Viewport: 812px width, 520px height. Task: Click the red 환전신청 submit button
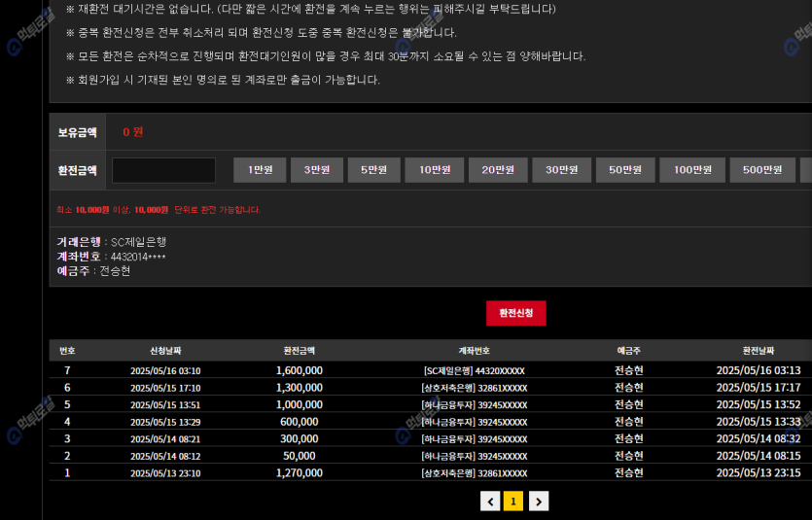[515, 313]
